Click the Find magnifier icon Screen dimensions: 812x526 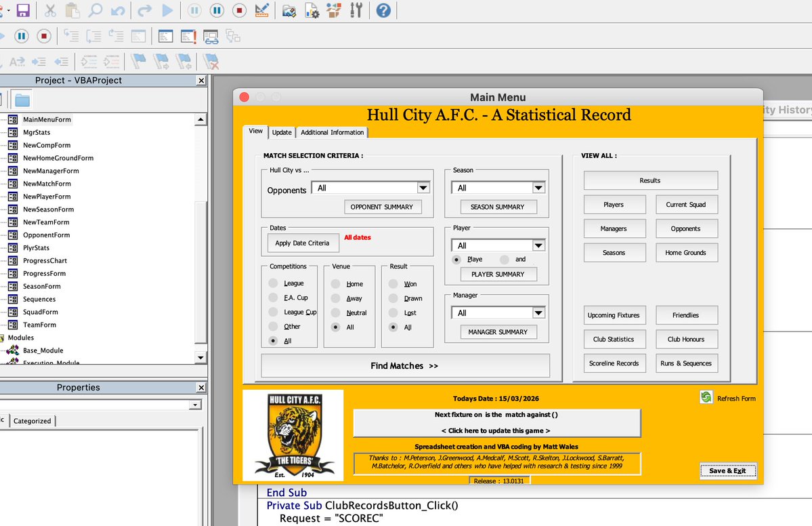95,10
